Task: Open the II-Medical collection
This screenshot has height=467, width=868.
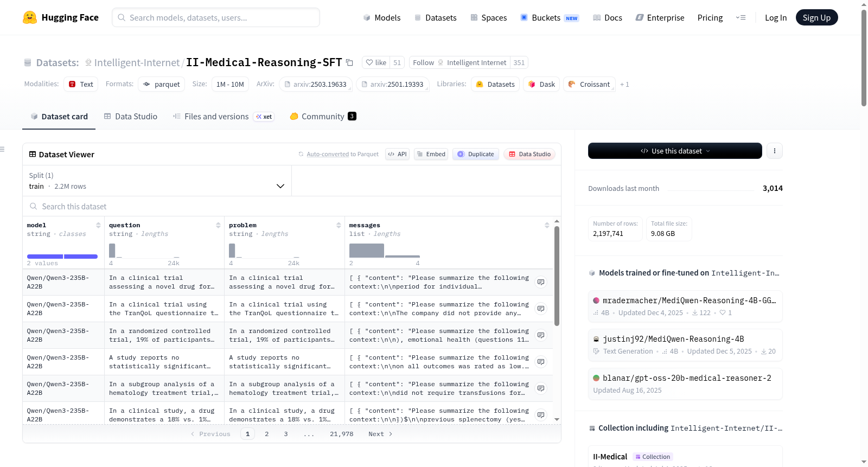Action: 685,457
